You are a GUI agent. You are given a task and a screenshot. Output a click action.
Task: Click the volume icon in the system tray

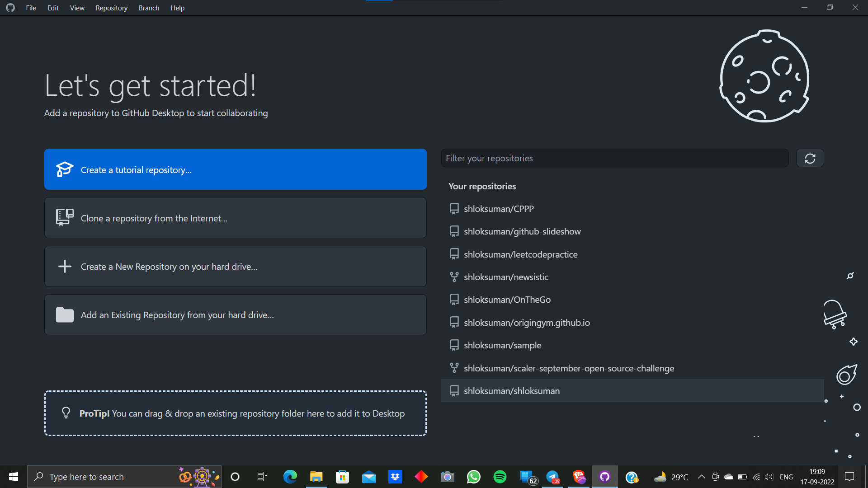point(769,476)
